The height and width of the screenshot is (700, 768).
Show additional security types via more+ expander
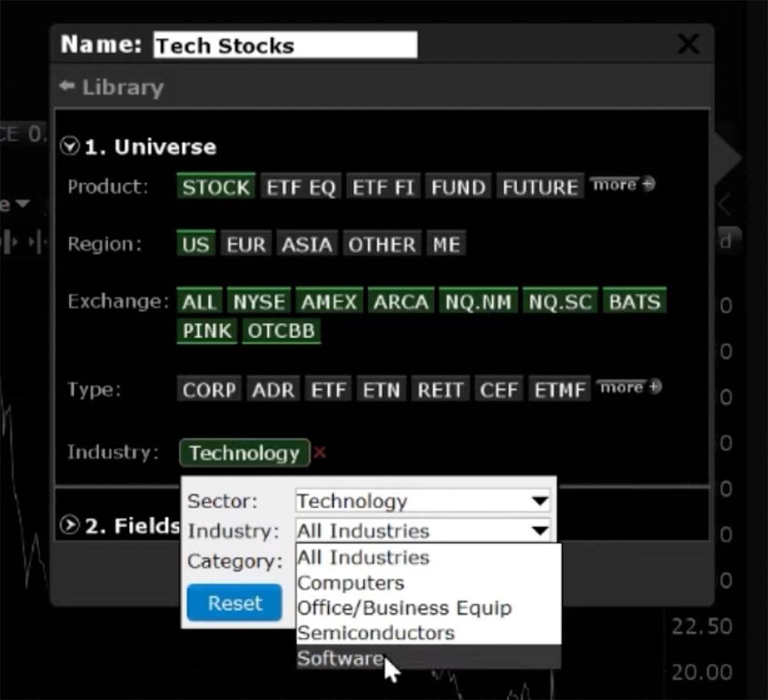(x=627, y=386)
